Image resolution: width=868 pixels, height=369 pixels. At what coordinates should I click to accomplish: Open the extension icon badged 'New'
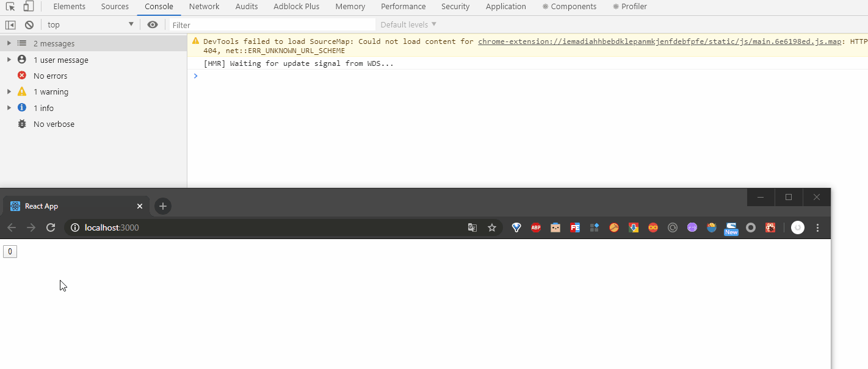731,229
